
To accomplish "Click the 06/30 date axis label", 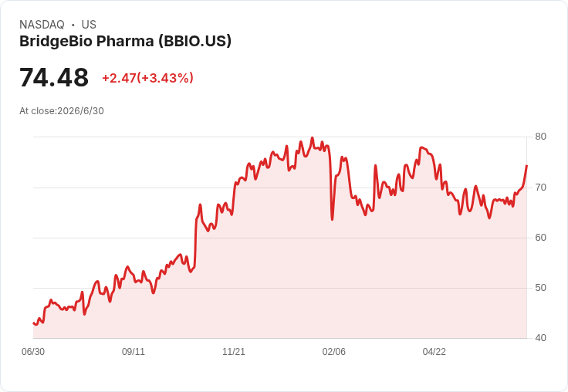I will 33,352.
